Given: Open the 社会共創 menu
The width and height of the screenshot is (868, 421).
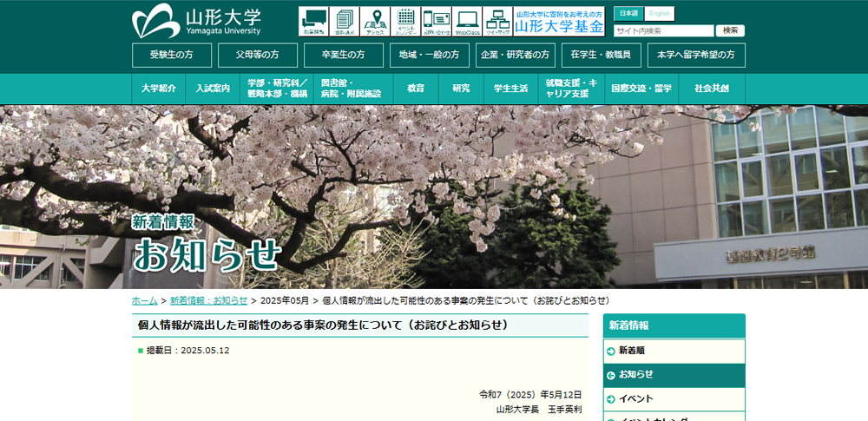Looking at the screenshot, I should [712, 89].
